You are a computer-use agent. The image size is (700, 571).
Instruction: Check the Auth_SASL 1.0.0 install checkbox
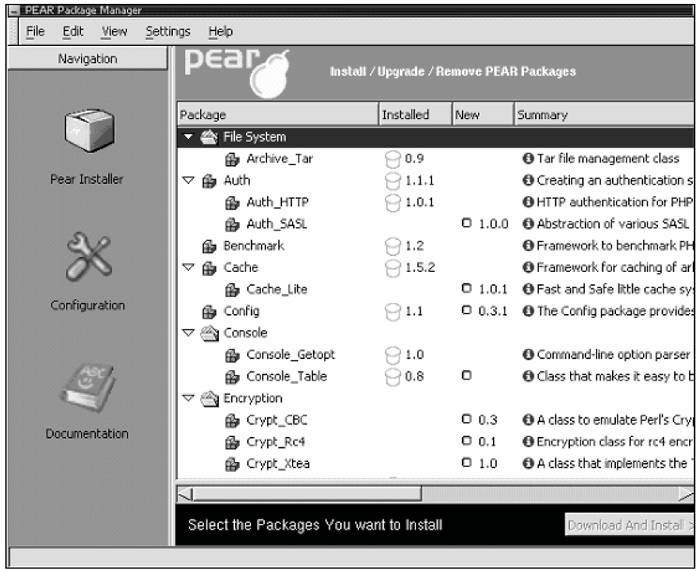tap(467, 223)
